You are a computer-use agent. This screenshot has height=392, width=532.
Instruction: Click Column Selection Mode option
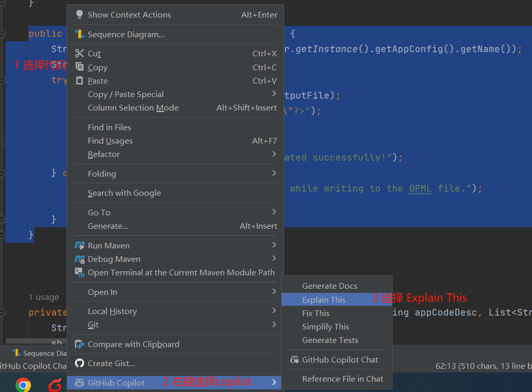point(133,107)
